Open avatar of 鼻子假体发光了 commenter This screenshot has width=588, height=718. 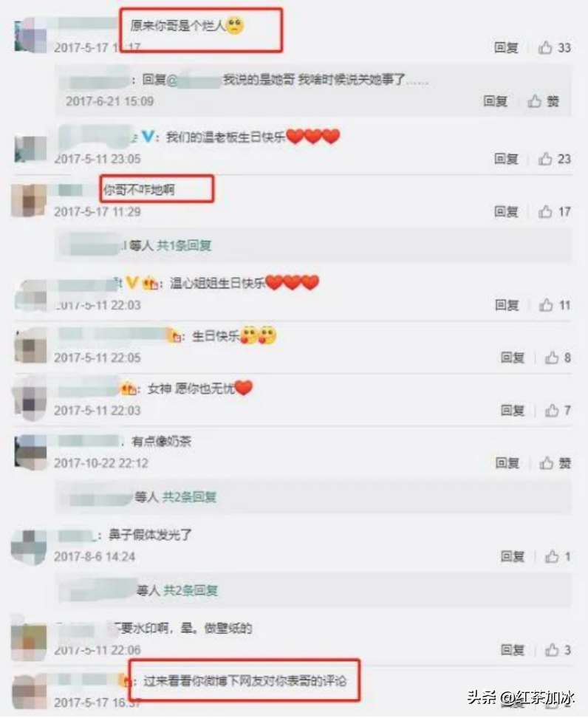(x=29, y=547)
